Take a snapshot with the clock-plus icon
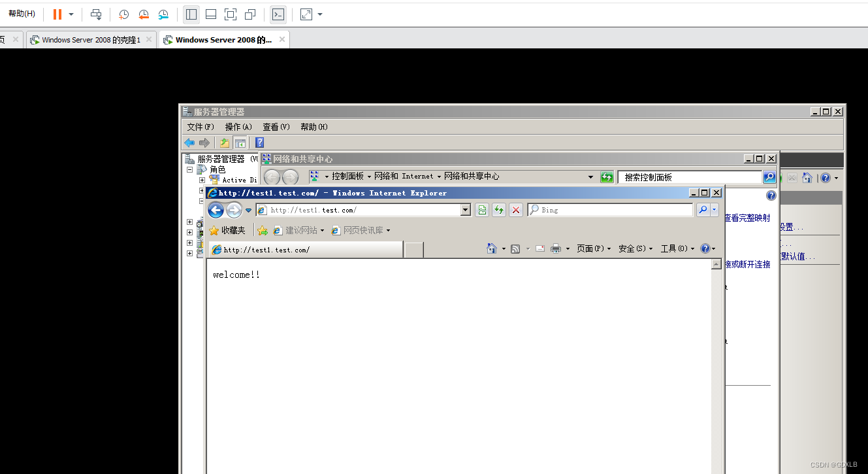The image size is (868, 474). point(123,14)
